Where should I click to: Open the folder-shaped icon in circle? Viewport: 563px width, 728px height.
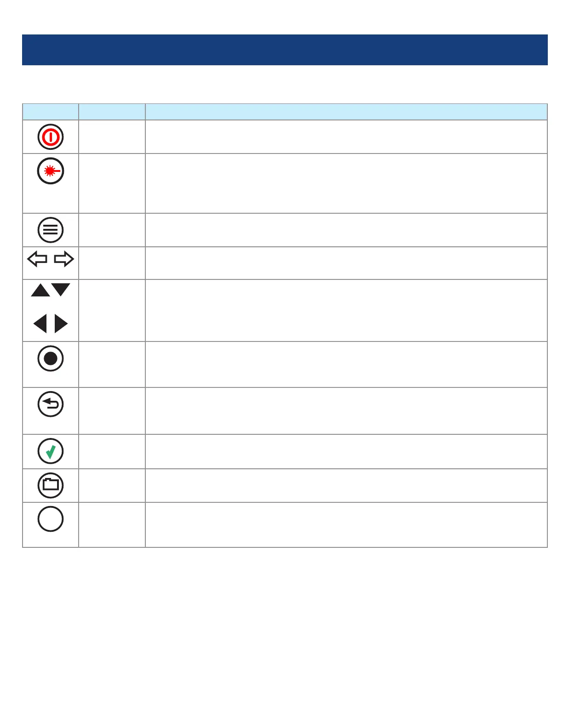click(x=51, y=485)
